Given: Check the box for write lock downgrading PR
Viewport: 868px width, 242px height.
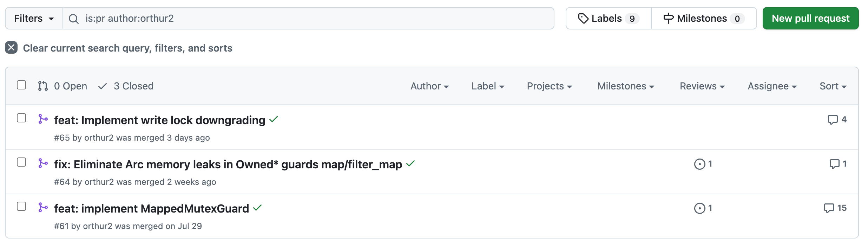Looking at the screenshot, I should (21, 118).
